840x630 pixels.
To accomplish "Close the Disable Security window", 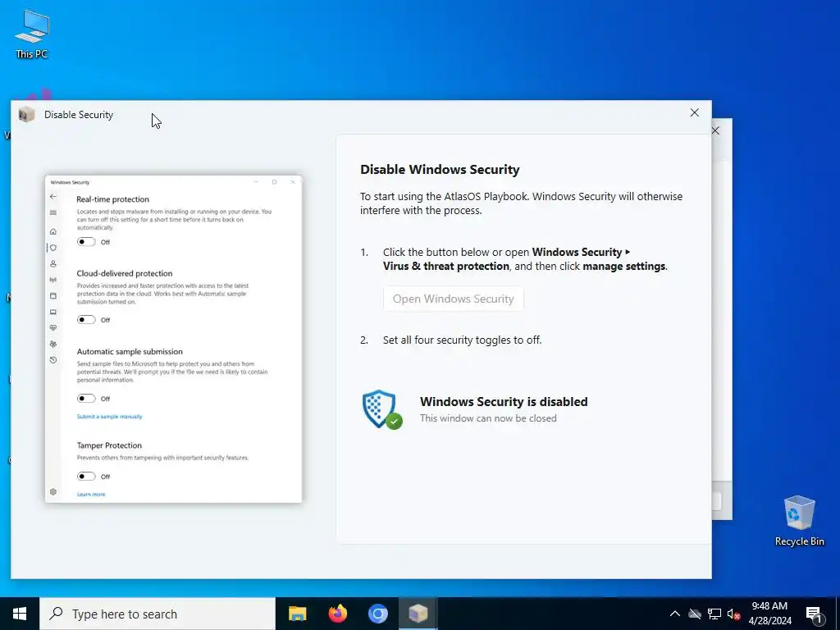I will (694, 112).
